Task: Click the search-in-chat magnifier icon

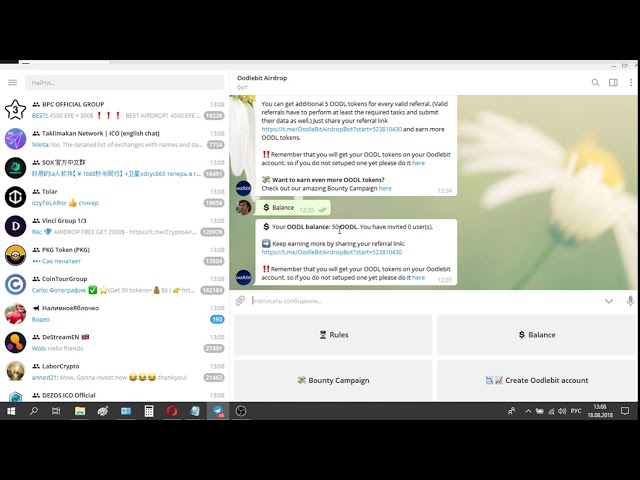Action: (595, 82)
